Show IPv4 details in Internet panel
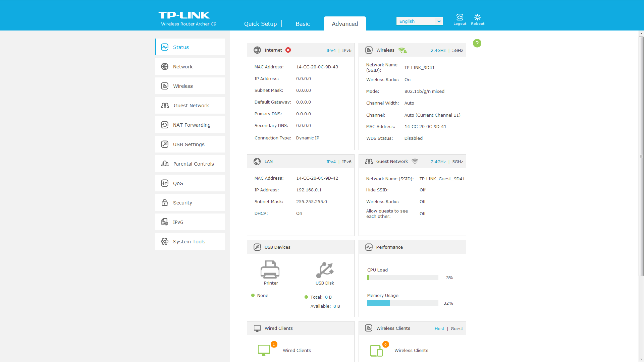 [331, 50]
